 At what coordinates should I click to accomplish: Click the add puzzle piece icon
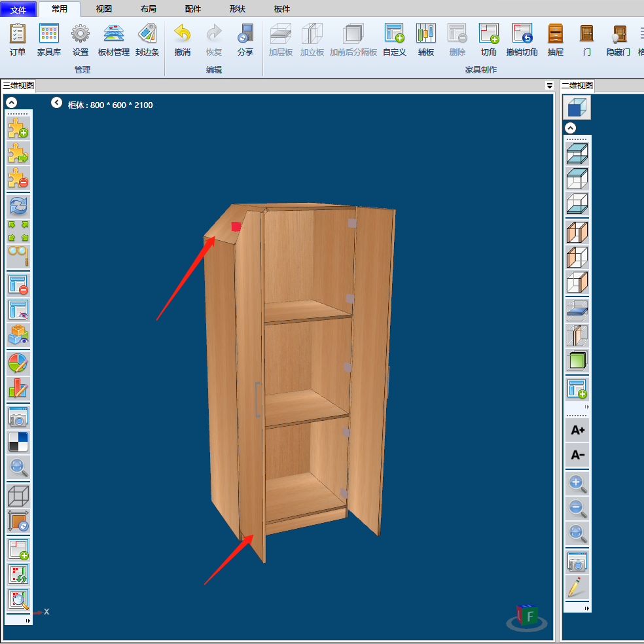tap(18, 128)
